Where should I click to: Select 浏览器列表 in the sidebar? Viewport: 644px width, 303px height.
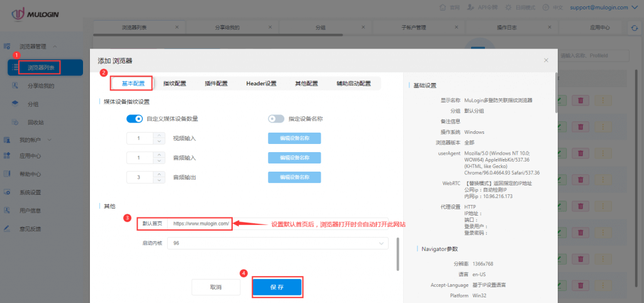click(x=45, y=68)
